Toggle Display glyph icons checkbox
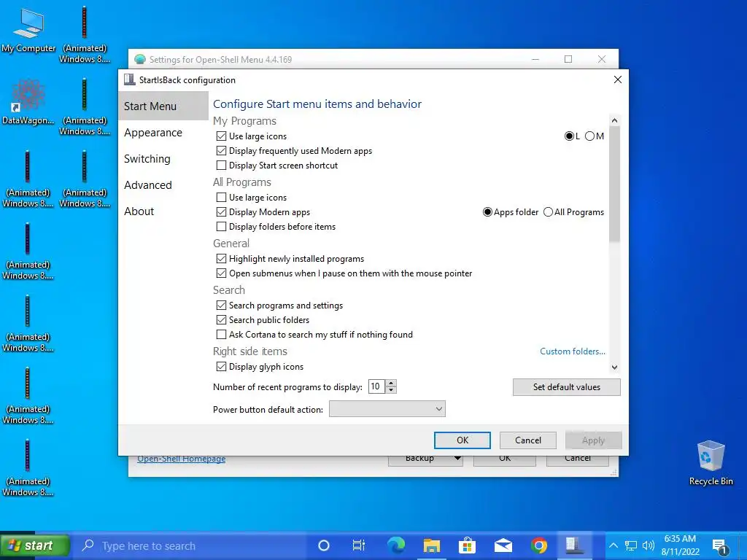Screen dimensions: 747x560 click(x=221, y=367)
